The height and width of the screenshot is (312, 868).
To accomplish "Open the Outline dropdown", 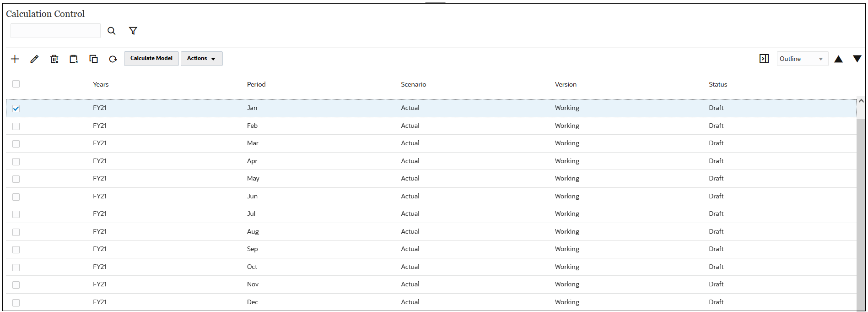I will pos(802,59).
